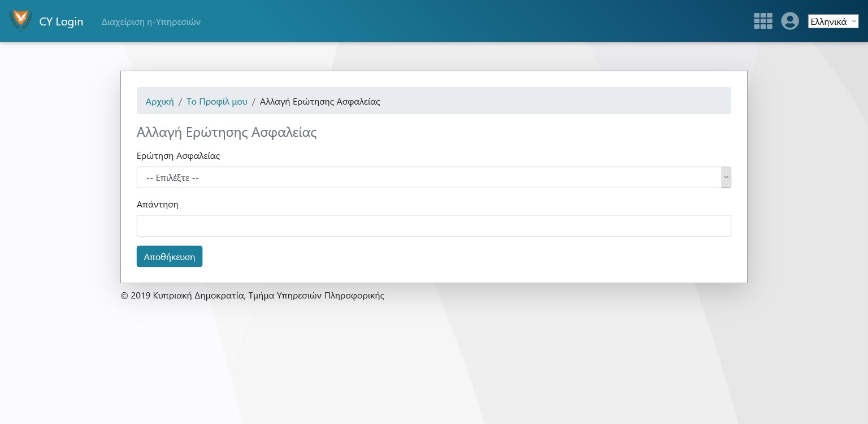Screen dimensions: 868x424
Task: Click the CY Login brand title
Action: click(x=61, y=21)
